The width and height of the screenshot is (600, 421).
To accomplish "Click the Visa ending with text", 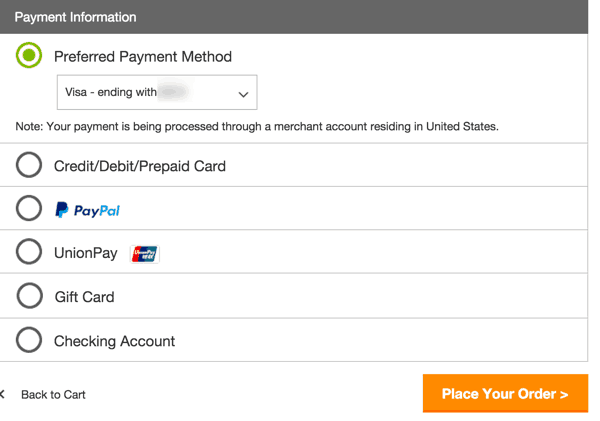I will point(111,92).
